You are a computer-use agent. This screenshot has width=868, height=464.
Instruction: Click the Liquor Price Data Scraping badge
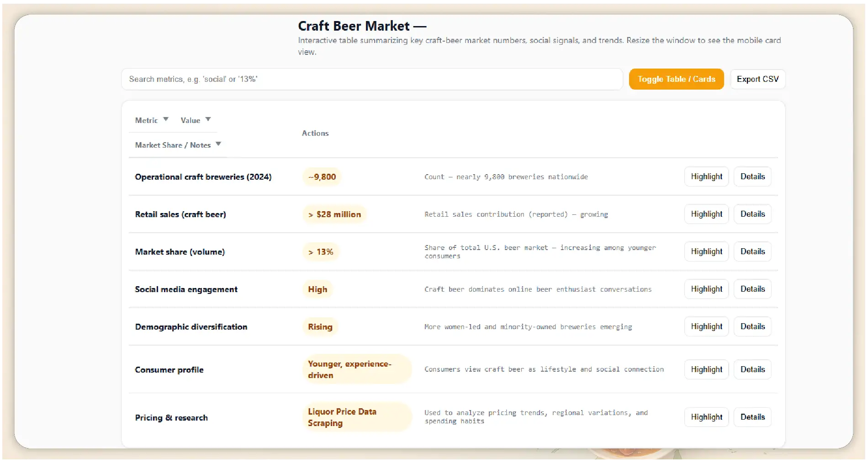point(358,417)
